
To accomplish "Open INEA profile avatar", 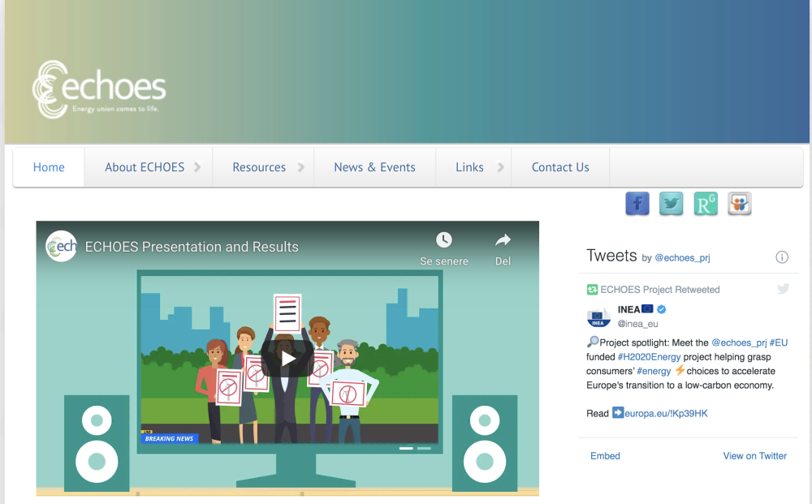I will point(598,317).
